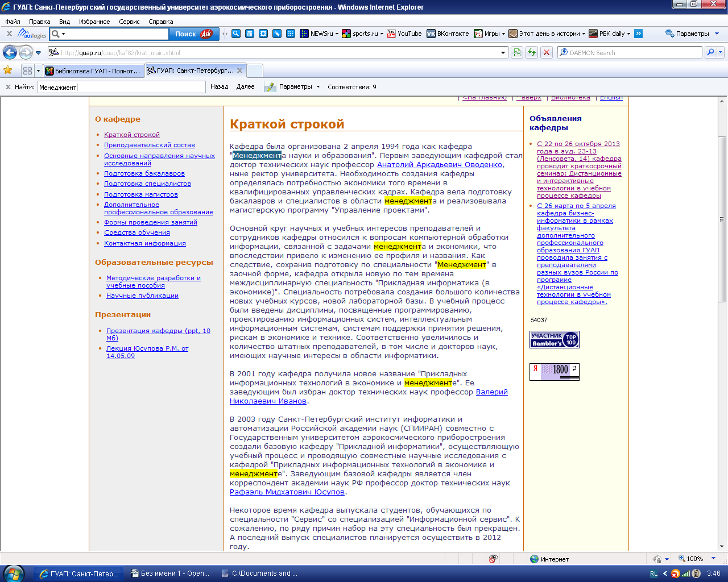Close the Auslogics toolbar with the X
Viewport: 728px width, 582px height.
pyautogui.click(x=9, y=34)
